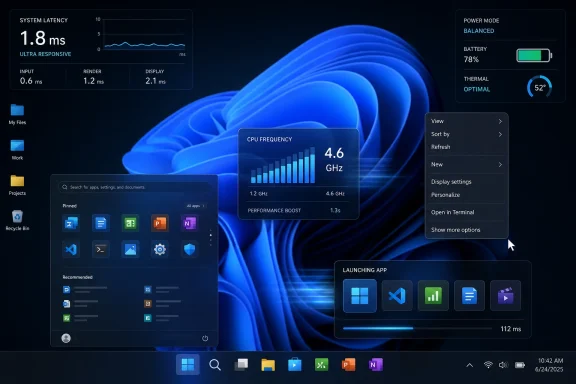The width and height of the screenshot is (576, 384).
Task: Open Settings gear in Pinned apps
Action: tap(160, 250)
